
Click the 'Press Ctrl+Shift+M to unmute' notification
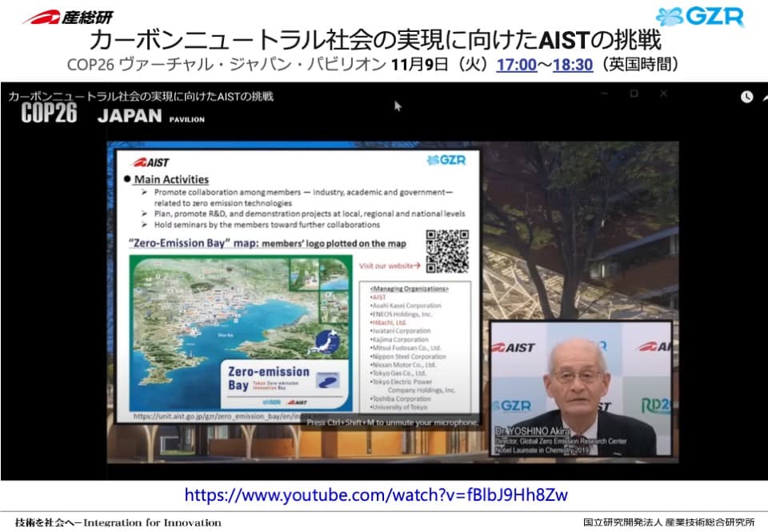[392, 422]
